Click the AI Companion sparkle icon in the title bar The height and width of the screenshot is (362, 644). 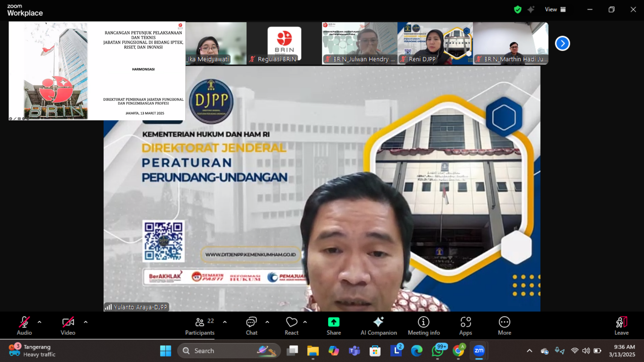click(x=531, y=9)
